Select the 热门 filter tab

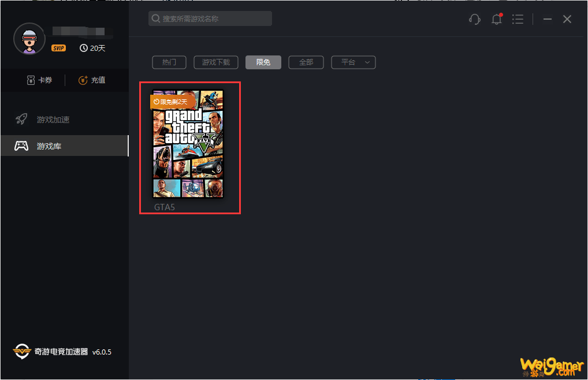click(169, 62)
